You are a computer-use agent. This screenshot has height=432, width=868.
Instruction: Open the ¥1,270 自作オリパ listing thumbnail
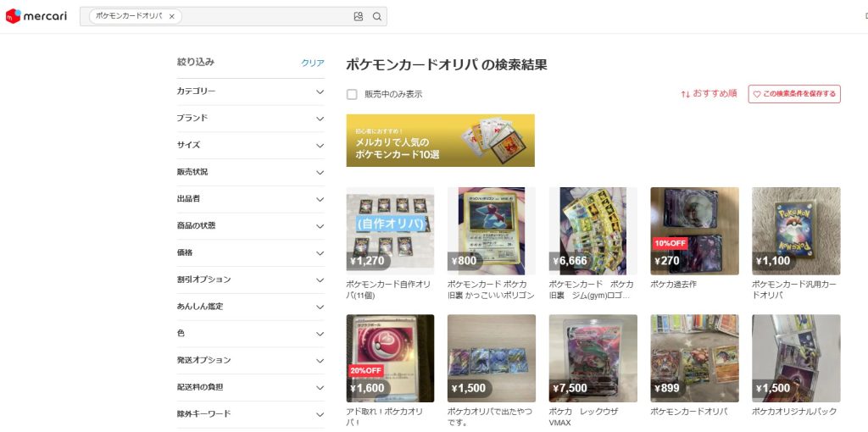(390, 229)
